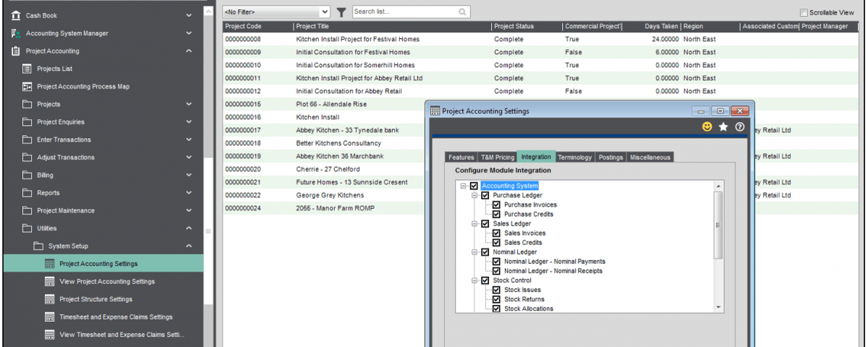Click the search magnifier icon
The width and height of the screenshot is (868, 347).
click(x=462, y=12)
